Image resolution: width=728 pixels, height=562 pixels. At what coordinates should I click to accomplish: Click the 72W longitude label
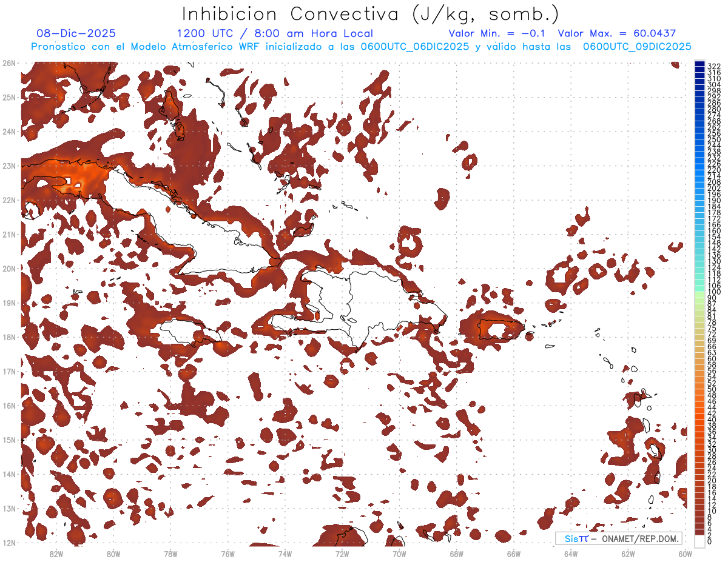(342, 554)
